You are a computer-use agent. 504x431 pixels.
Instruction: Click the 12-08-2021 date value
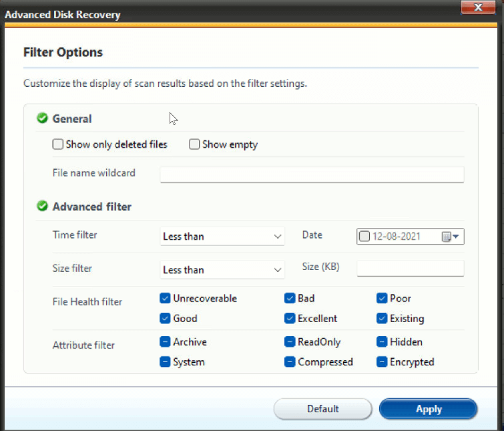[397, 237]
